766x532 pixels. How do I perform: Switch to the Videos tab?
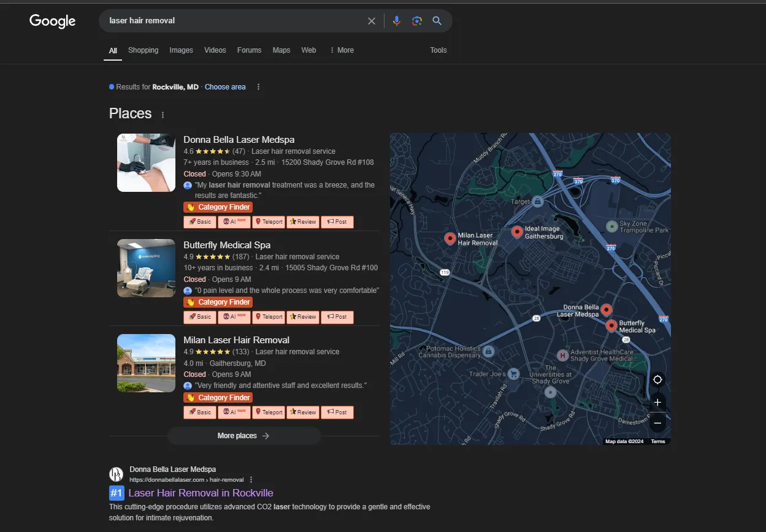(x=215, y=50)
